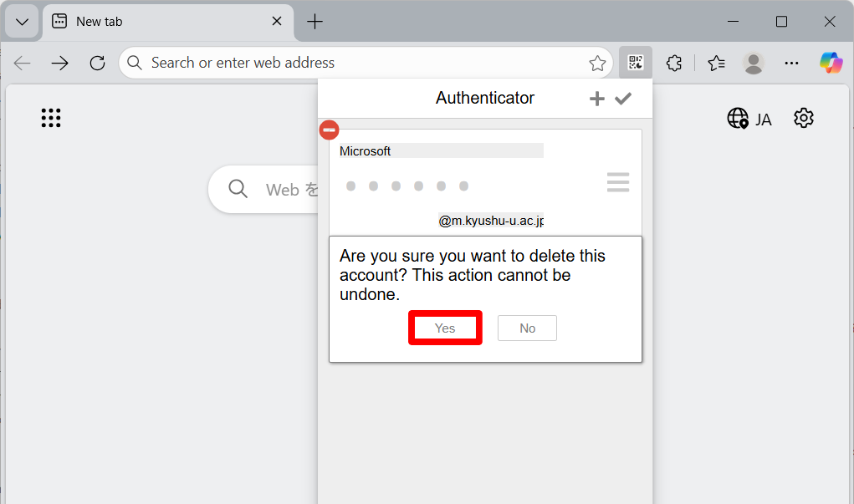Cancel deletion by clicking No
854x504 pixels.
[x=527, y=328]
